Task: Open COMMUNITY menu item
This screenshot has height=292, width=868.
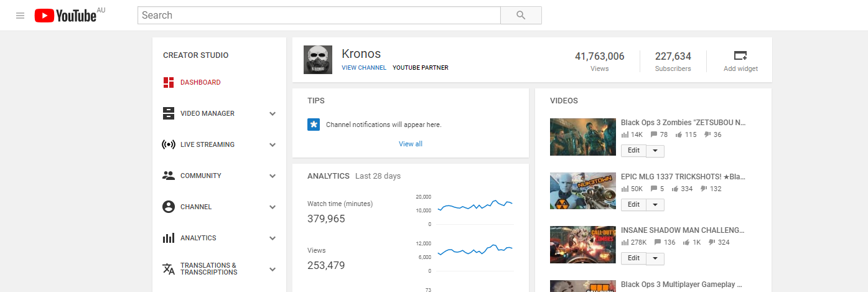Action: point(201,176)
